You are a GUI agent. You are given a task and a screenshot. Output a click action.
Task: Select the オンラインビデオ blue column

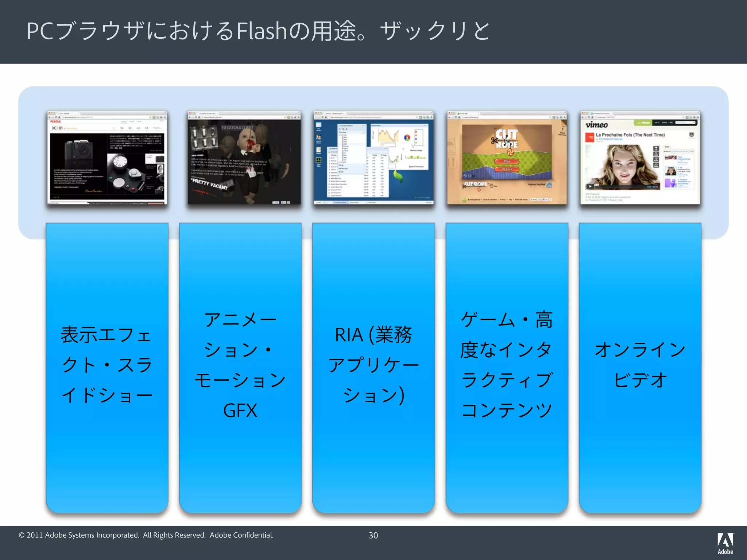640,367
